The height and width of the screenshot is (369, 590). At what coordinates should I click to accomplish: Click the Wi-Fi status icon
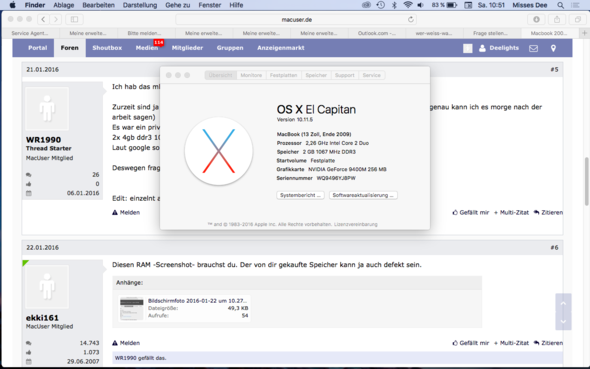coord(408,5)
